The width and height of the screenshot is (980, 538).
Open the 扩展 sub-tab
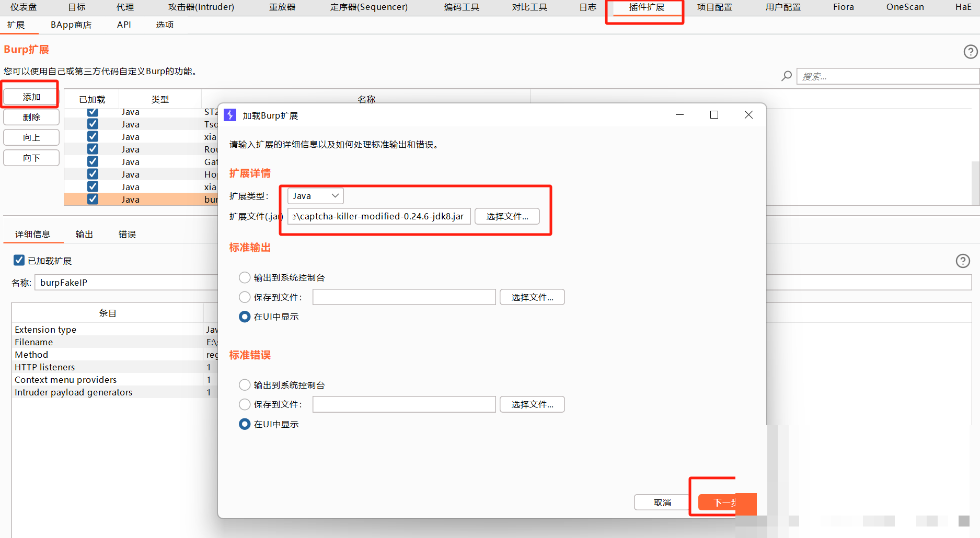[16, 25]
